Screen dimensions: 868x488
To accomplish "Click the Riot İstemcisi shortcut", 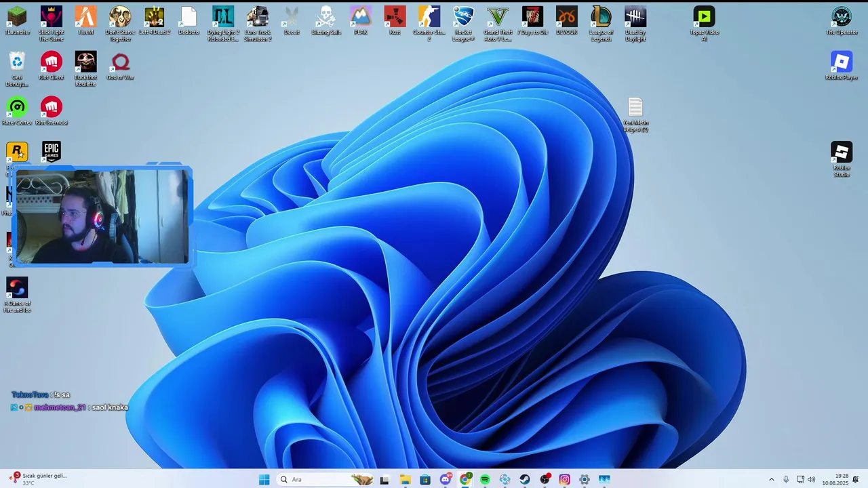I will [52, 111].
